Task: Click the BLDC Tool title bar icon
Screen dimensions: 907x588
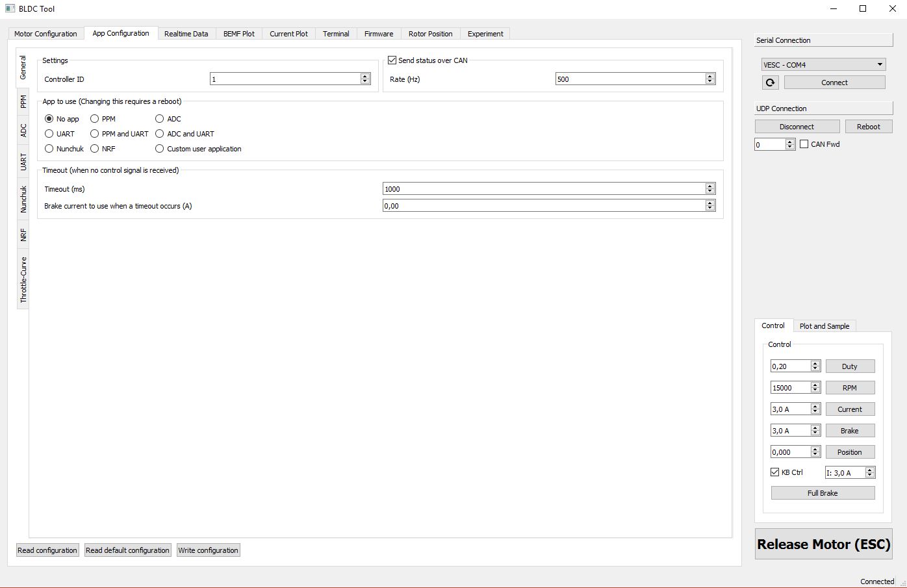Action: [x=10, y=8]
